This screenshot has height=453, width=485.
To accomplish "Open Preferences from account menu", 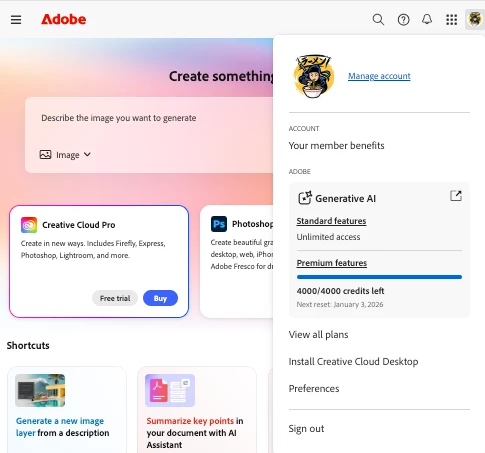I will [x=314, y=389].
